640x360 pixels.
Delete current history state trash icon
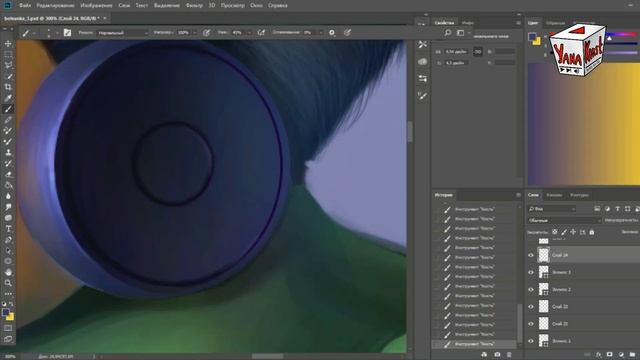coord(509,354)
